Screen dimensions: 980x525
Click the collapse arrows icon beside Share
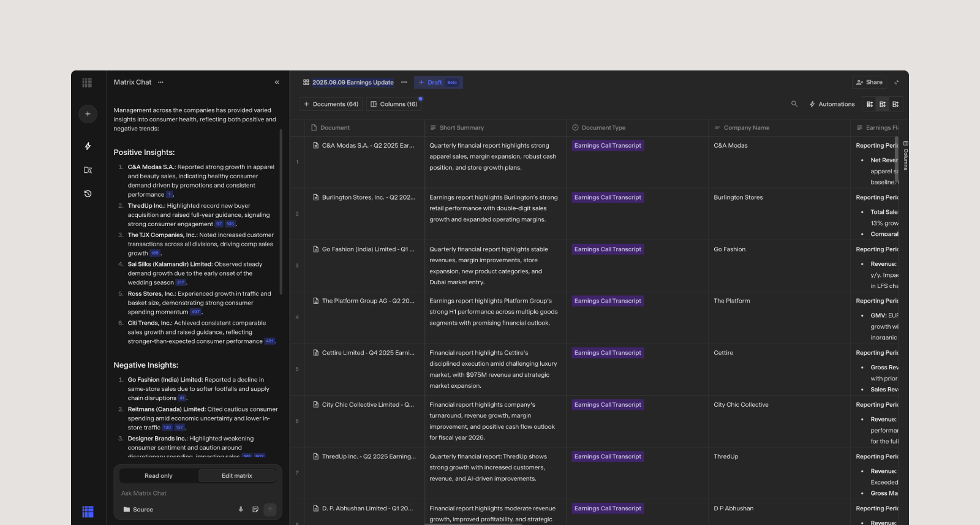pos(897,82)
